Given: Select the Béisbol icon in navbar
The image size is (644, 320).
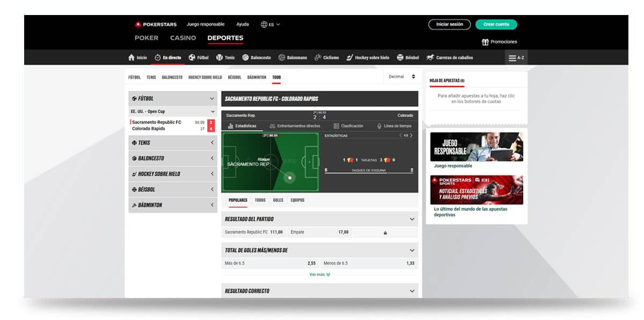Looking at the screenshot, I should pos(400,57).
